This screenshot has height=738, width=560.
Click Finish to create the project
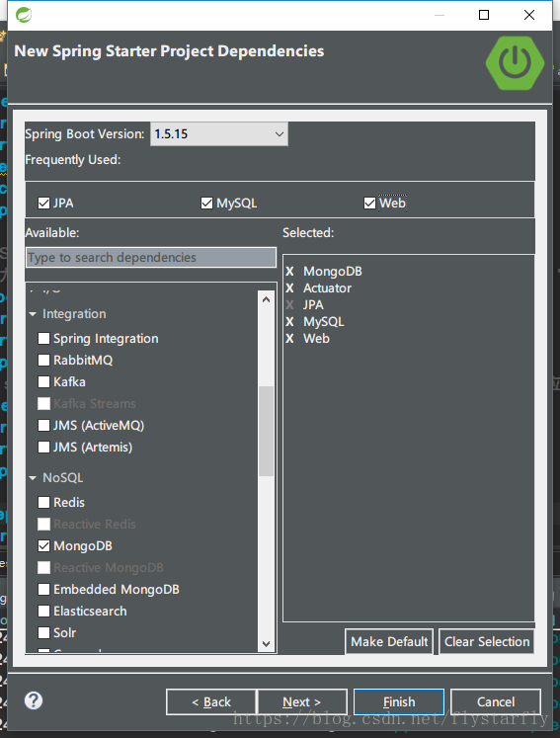(399, 701)
